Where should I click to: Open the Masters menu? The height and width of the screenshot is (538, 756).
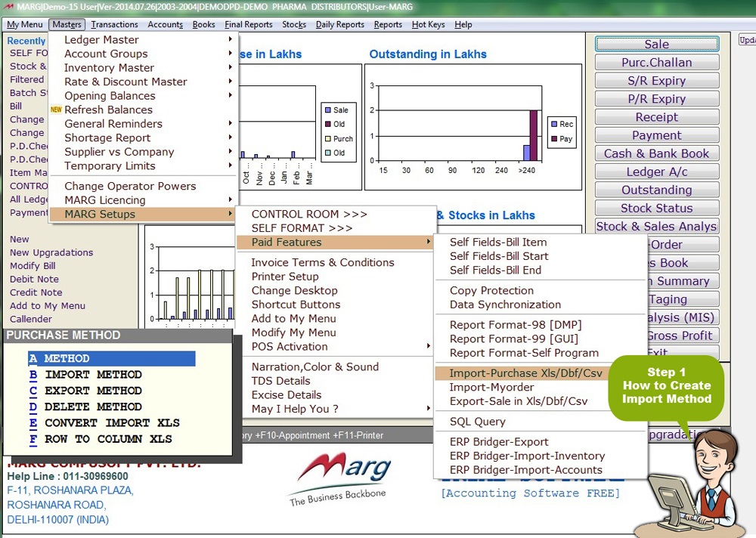pos(67,25)
